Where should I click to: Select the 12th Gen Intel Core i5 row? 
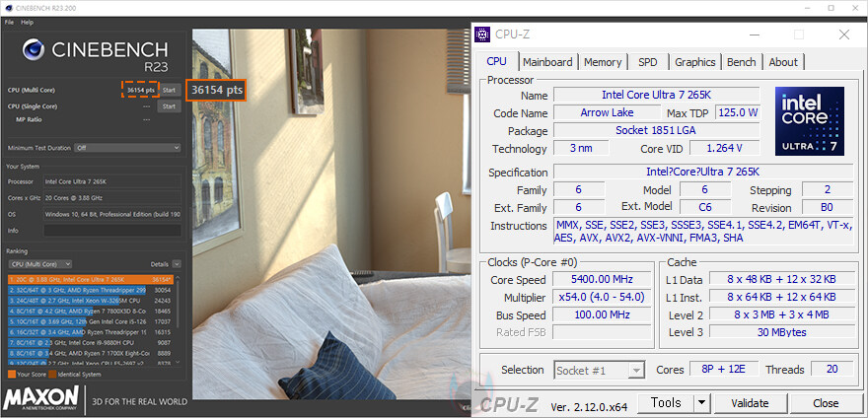pyautogui.click(x=91, y=321)
